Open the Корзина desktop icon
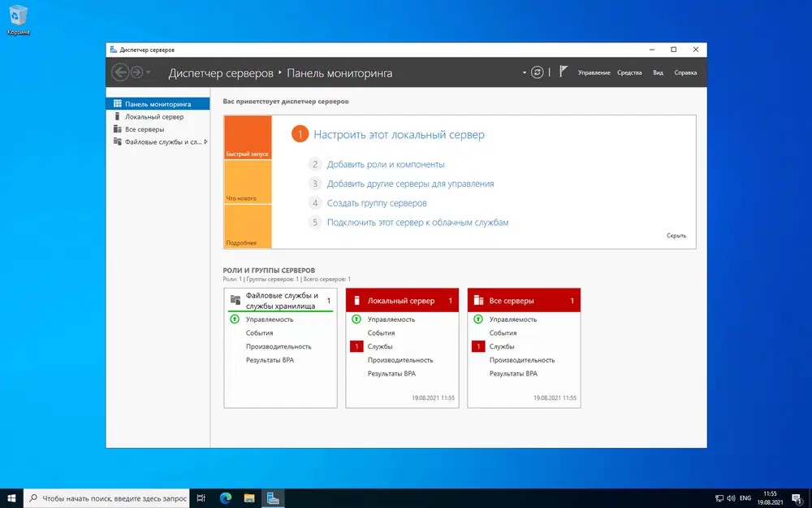The width and height of the screenshot is (812, 508). 18,20
